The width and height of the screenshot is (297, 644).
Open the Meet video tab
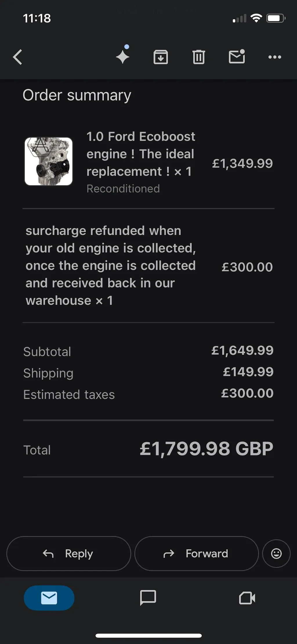coord(247,598)
